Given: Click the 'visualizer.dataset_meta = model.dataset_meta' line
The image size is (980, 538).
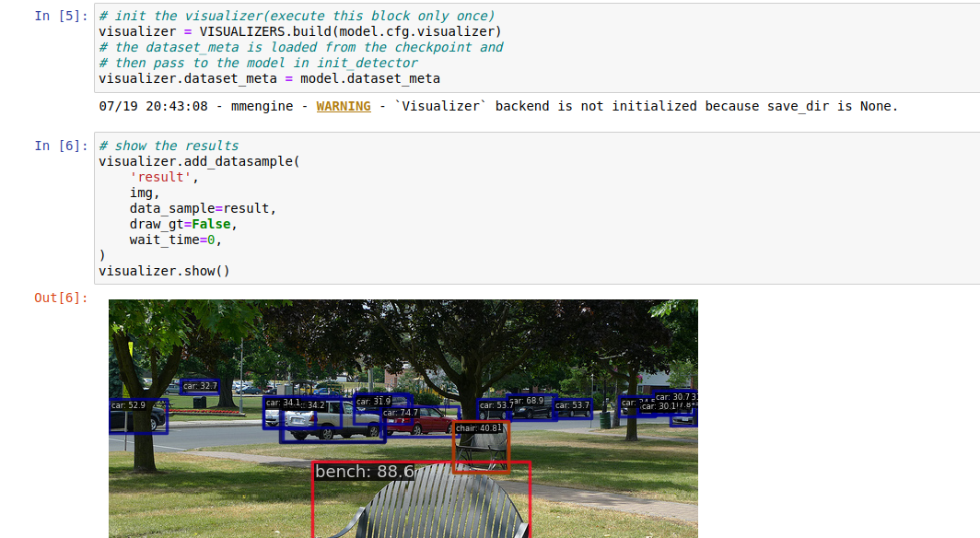Looking at the screenshot, I should coord(269,78).
